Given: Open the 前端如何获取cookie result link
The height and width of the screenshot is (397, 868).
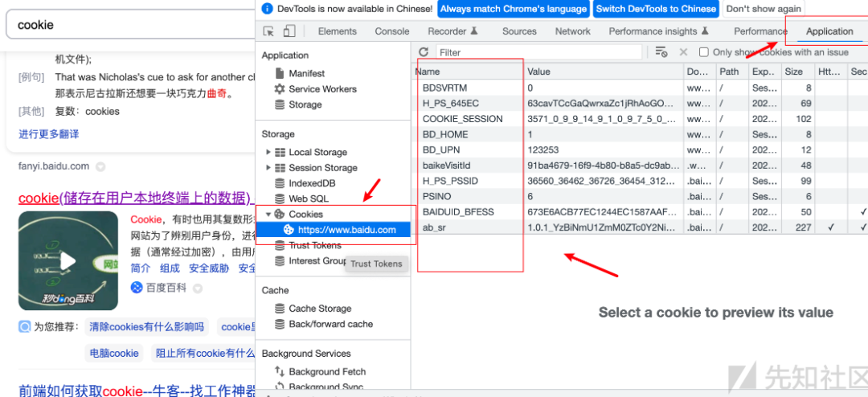Looking at the screenshot, I should [137, 391].
